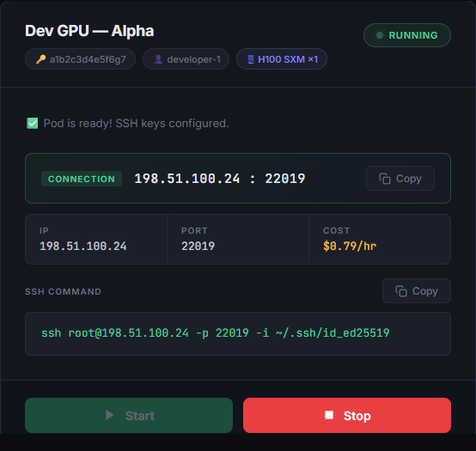Stop the running pod

tap(347, 415)
